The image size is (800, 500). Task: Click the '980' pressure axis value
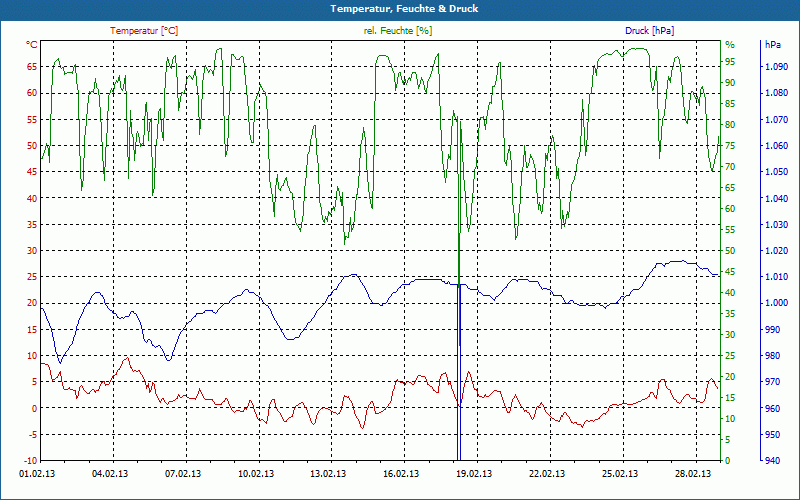pyautogui.click(x=773, y=355)
